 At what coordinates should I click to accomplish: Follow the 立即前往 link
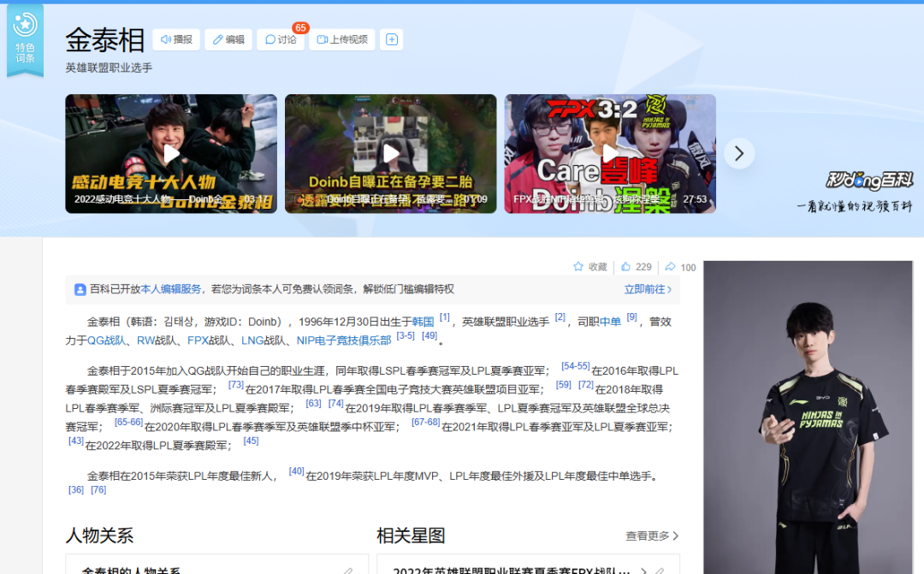coord(648,289)
